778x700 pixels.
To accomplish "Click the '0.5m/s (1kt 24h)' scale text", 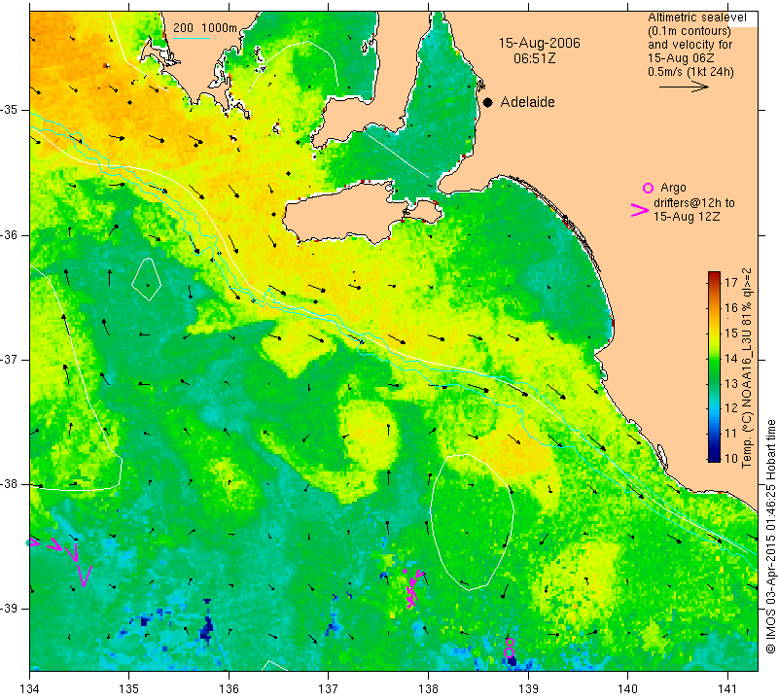I will [x=690, y=72].
